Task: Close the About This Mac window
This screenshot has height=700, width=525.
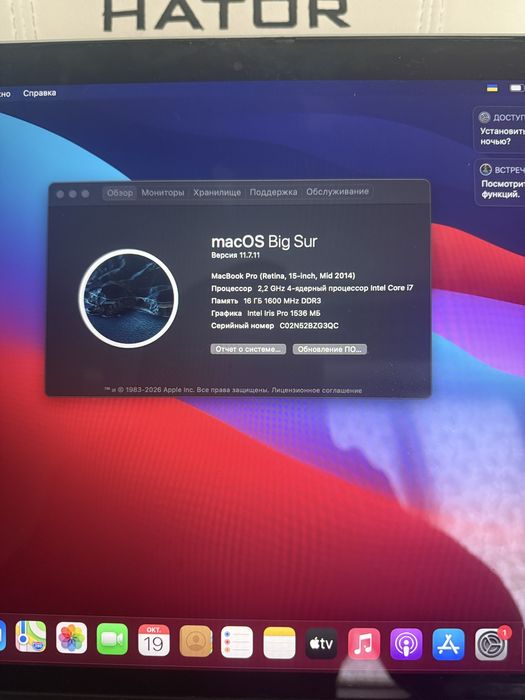Action: [60, 194]
